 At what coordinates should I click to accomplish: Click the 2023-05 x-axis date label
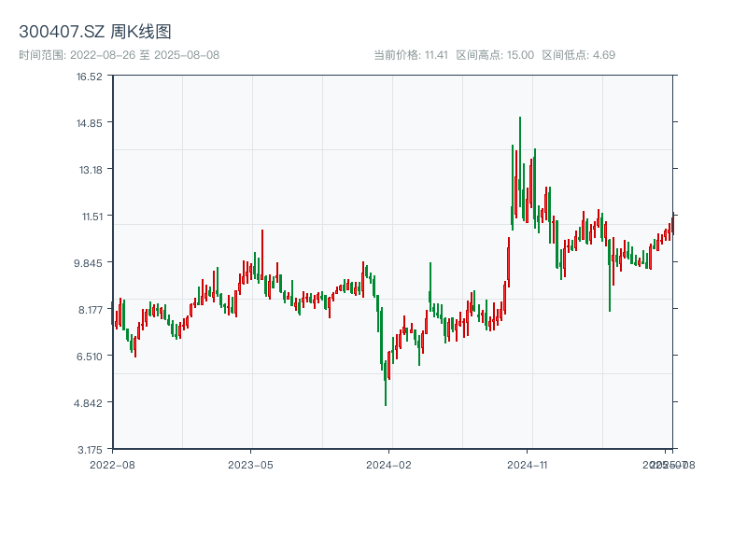(250, 464)
